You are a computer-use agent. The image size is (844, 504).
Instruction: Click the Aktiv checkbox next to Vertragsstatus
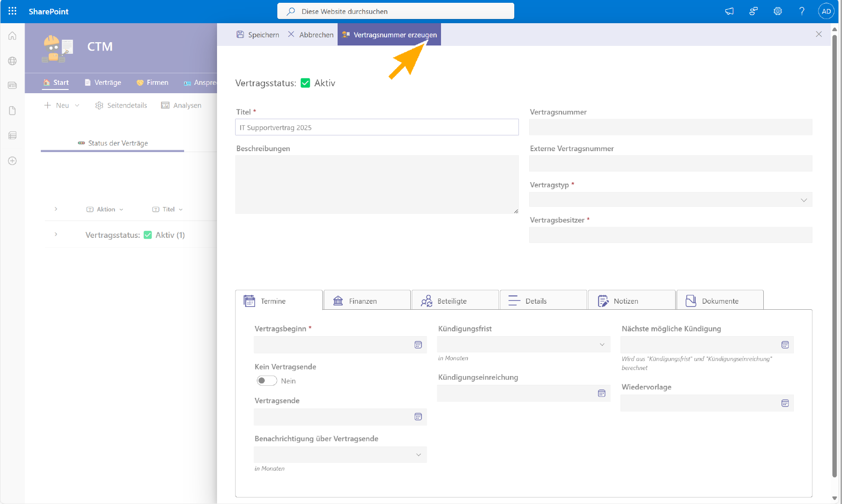pos(305,83)
